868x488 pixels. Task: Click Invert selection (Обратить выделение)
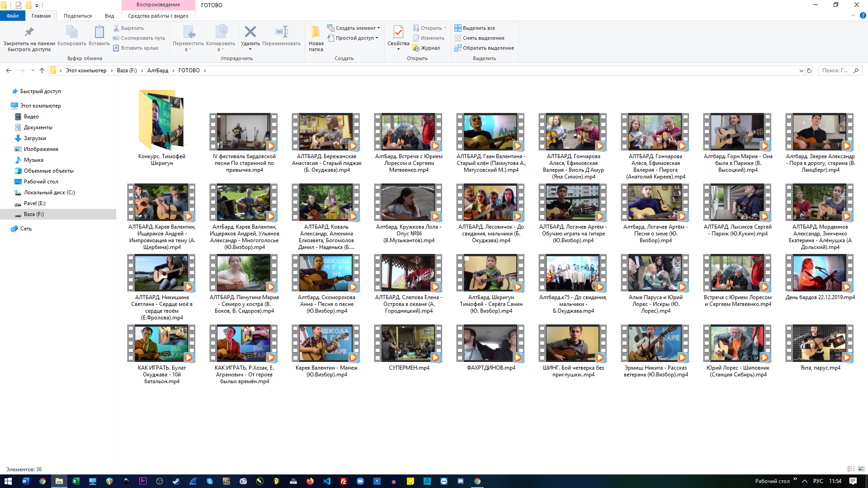click(484, 48)
